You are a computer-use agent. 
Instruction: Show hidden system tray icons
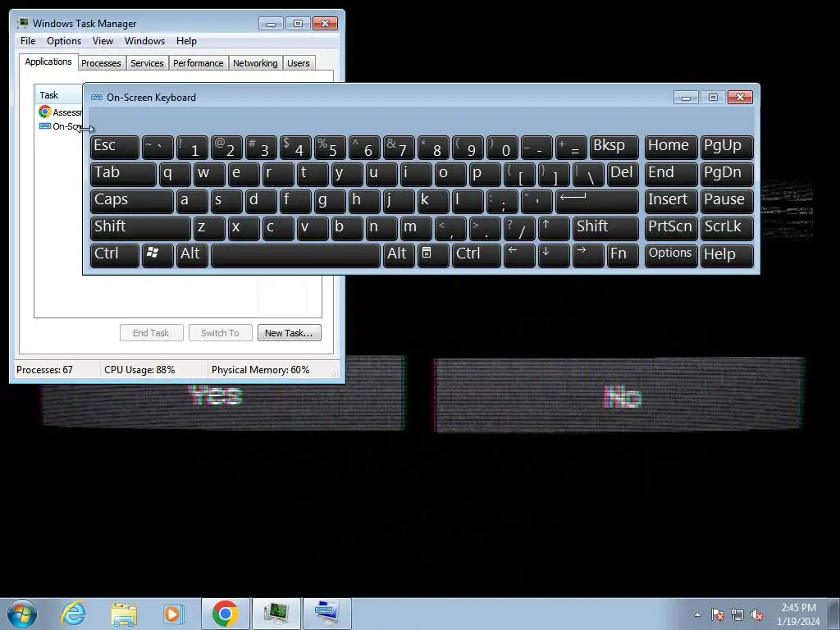click(697, 614)
